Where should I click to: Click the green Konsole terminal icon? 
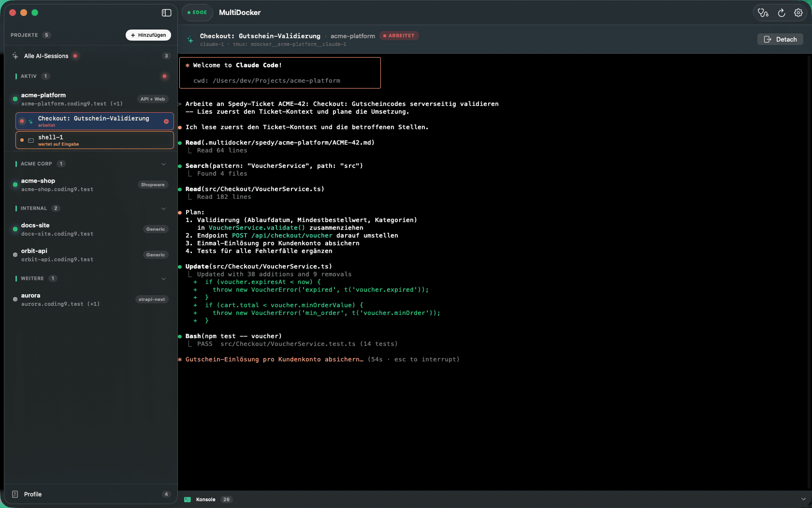point(188,499)
